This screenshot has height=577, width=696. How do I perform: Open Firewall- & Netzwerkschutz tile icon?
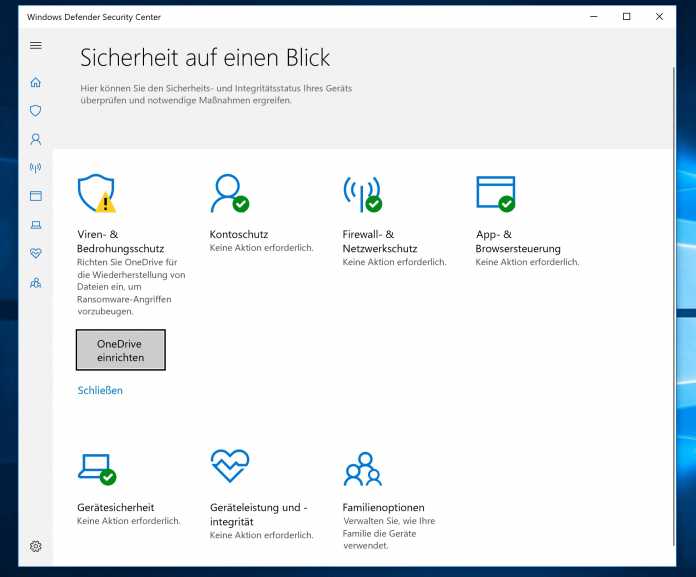(362, 193)
